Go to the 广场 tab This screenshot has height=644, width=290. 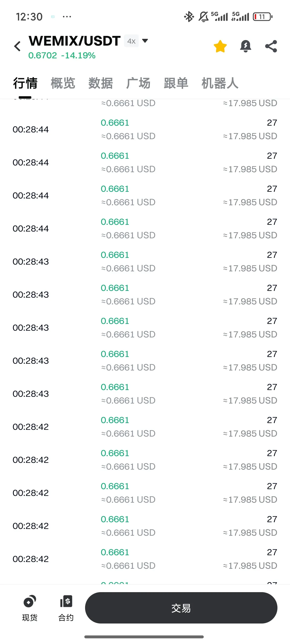click(x=138, y=83)
